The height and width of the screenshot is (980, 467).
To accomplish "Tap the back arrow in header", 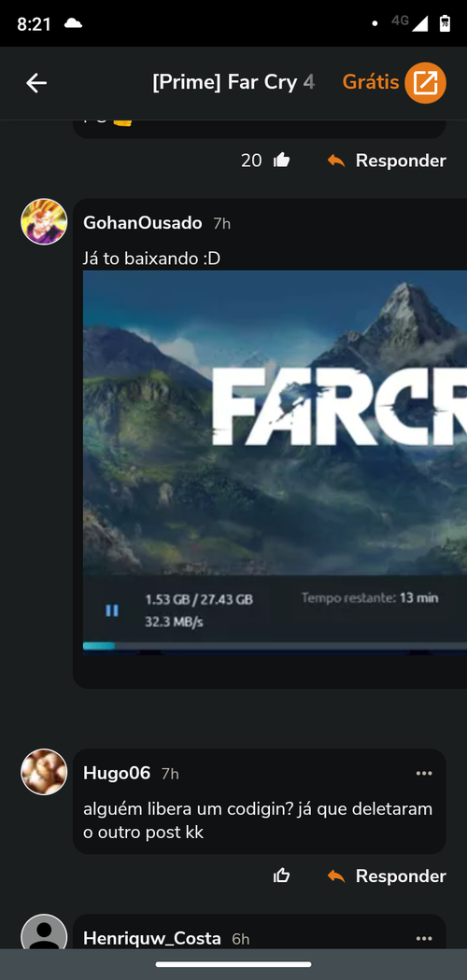I will (x=36, y=82).
